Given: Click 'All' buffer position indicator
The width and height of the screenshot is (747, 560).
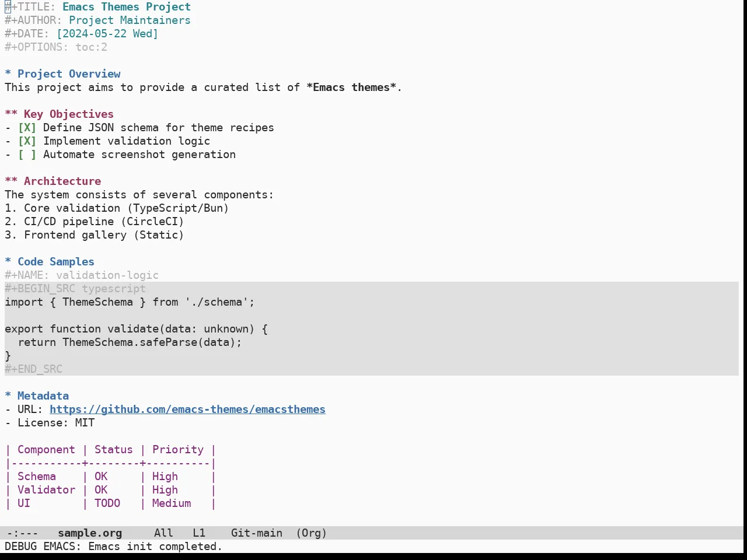Looking at the screenshot, I should click(x=163, y=533).
